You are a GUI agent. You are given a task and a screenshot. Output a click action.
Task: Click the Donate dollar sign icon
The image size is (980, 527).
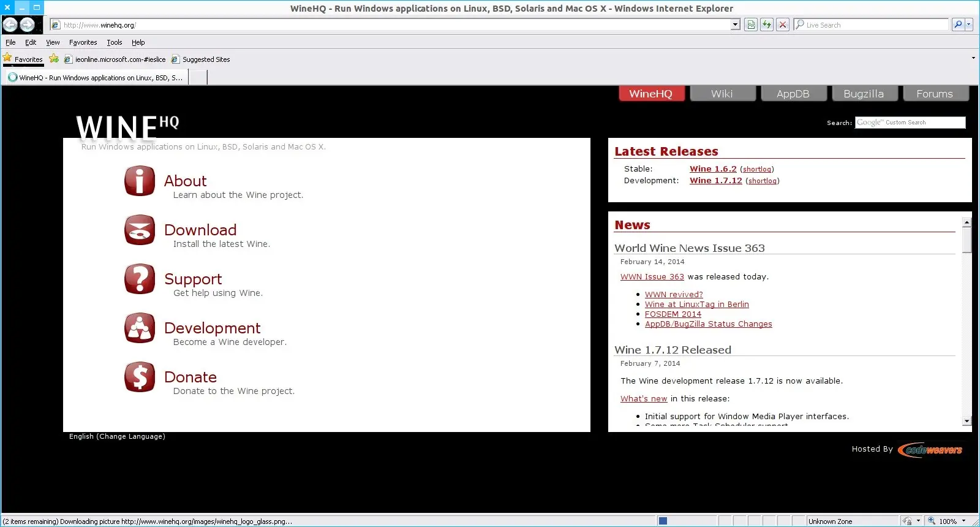(x=140, y=377)
